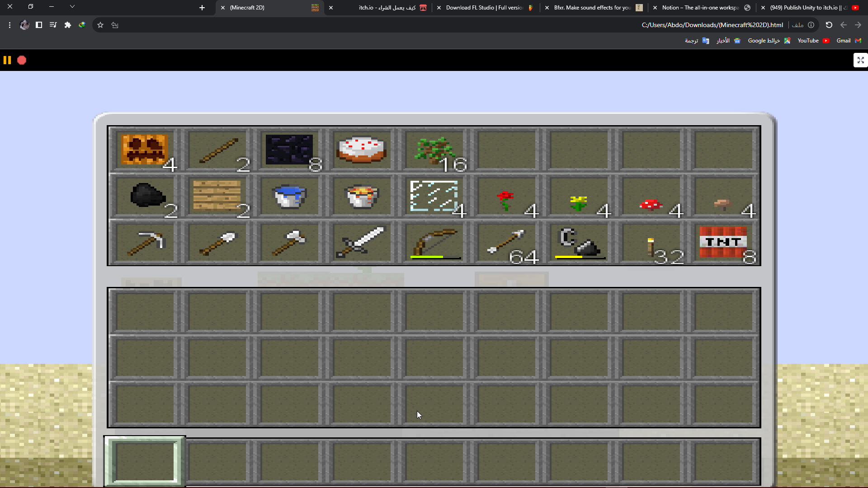This screenshot has height=488, width=868.
Task: Select the jack-o-lantern pumpkin item
Action: click(145, 150)
